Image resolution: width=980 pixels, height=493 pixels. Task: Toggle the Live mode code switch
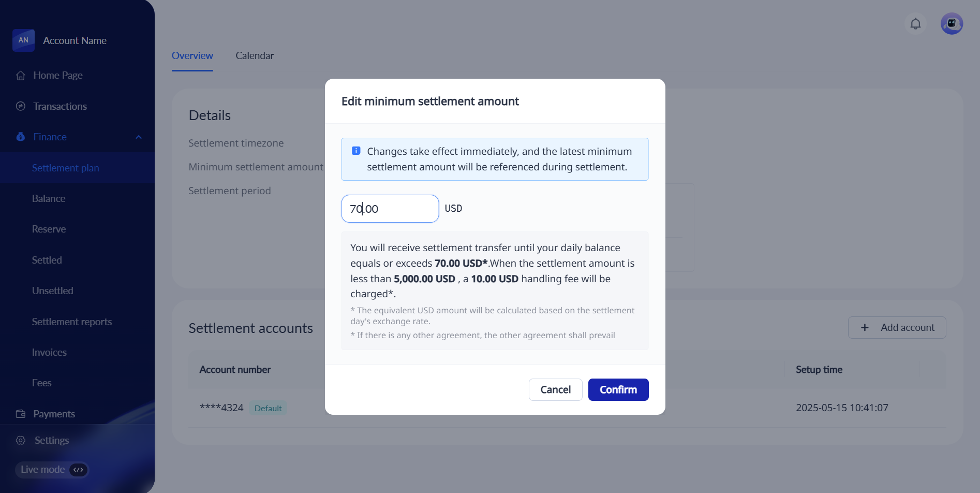pyautogui.click(x=78, y=470)
